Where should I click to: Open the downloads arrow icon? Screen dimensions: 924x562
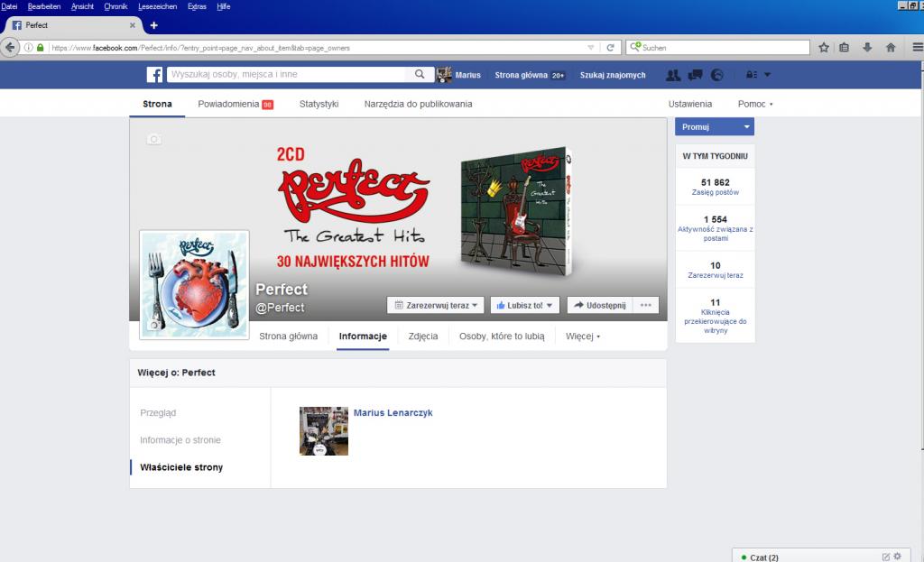[867, 48]
